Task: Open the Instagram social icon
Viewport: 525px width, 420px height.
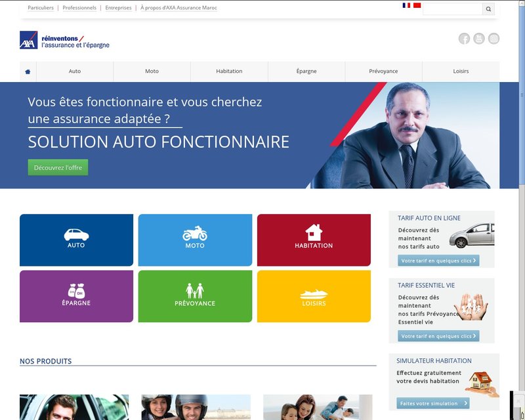Action: [493, 39]
